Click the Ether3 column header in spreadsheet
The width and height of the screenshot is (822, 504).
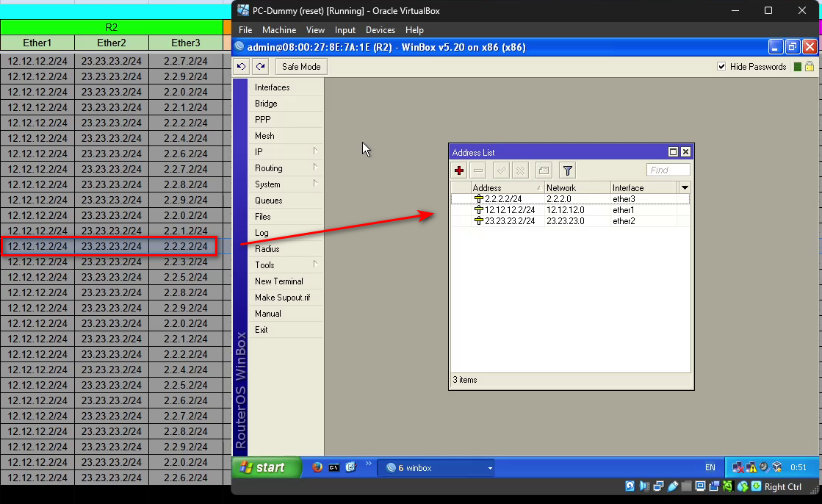click(x=186, y=43)
